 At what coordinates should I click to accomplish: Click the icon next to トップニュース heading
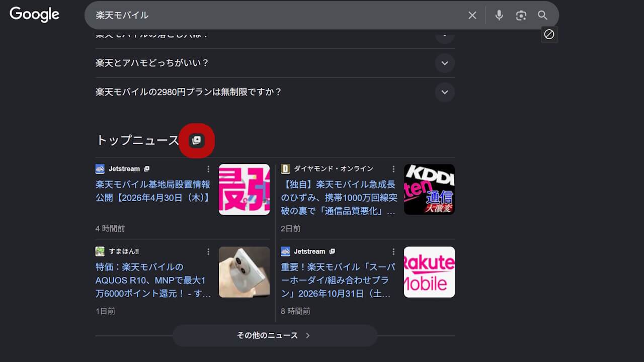(x=197, y=140)
